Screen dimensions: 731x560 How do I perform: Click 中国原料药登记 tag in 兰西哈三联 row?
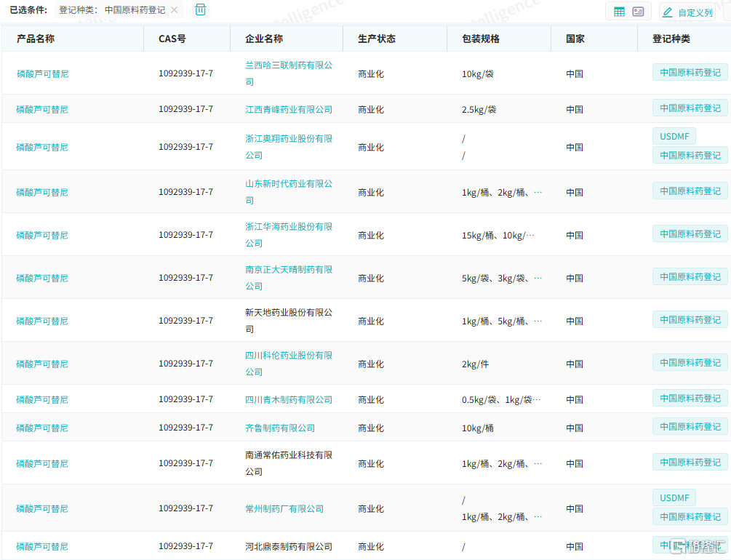(690, 72)
